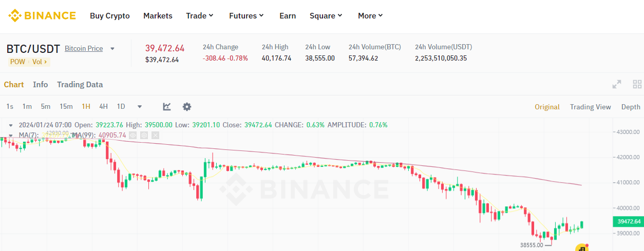Select the 4H interval

point(103,106)
